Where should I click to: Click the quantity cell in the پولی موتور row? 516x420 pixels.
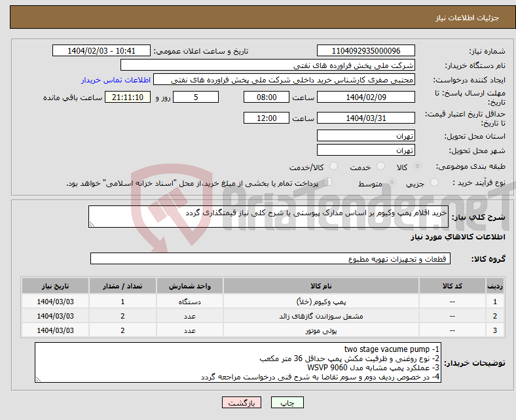click(x=122, y=330)
